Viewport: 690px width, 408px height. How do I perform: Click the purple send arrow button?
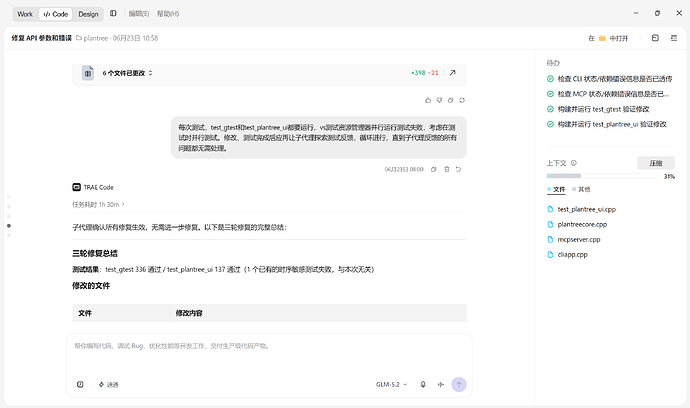[459, 385]
